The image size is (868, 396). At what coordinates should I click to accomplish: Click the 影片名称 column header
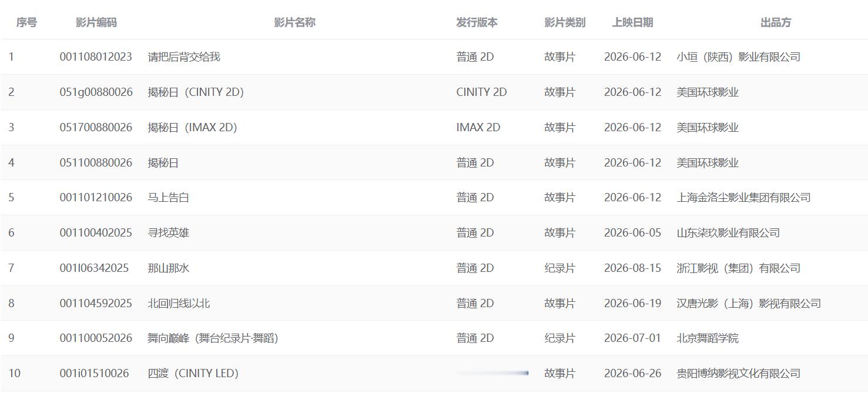(295, 22)
